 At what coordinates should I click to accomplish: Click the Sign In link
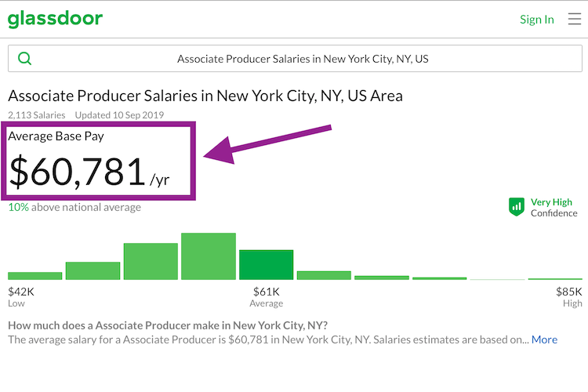point(536,20)
